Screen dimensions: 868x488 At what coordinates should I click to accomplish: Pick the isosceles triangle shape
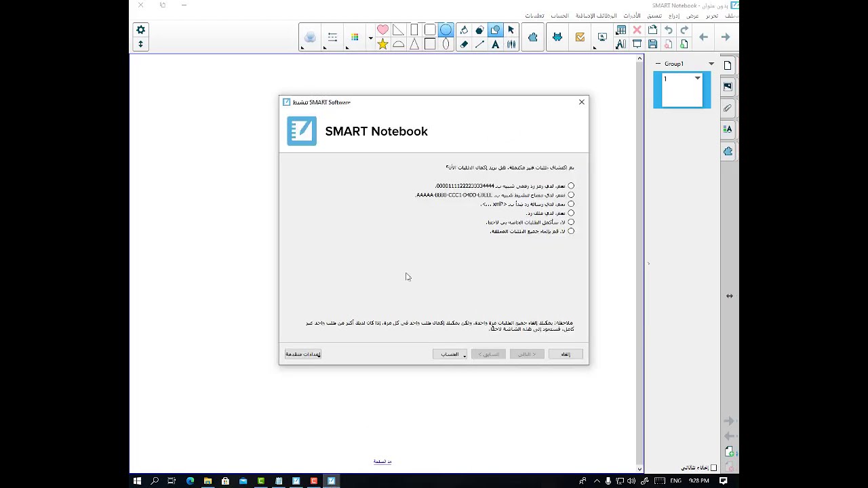(x=414, y=44)
